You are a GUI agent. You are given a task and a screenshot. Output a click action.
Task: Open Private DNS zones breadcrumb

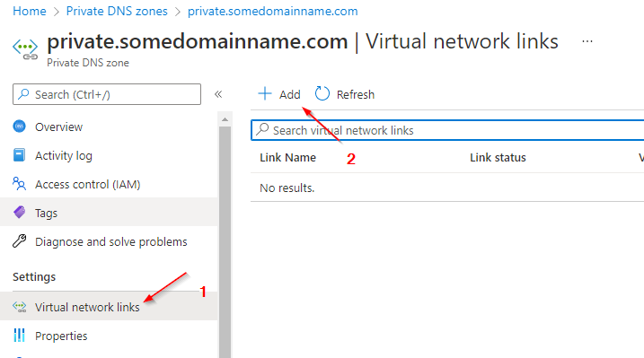coord(117,11)
